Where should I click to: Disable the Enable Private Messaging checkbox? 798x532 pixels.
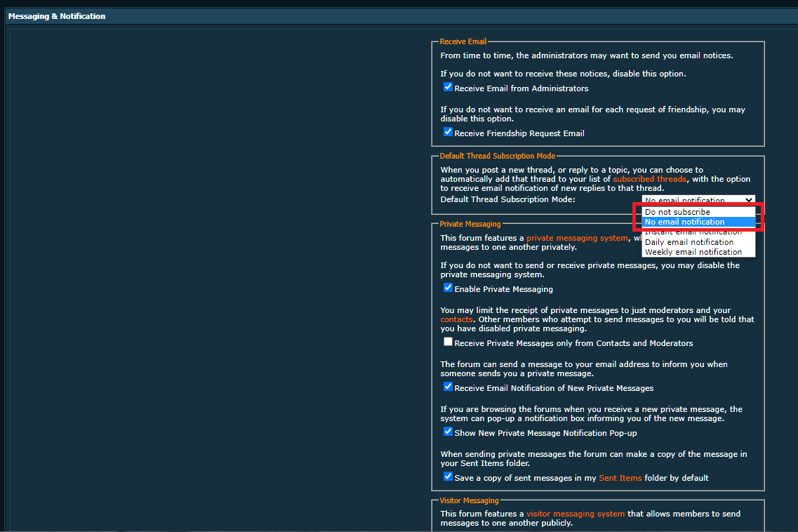(x=448, y=288)
